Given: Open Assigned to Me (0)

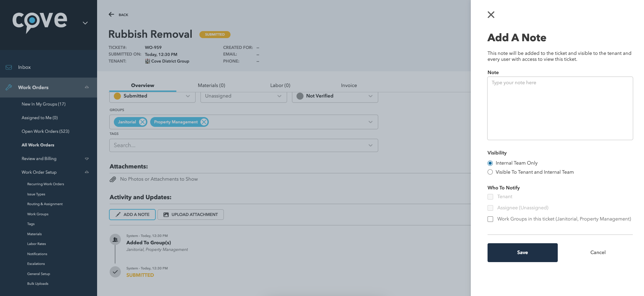Looking at the screenshot, I should click(39, 118).
